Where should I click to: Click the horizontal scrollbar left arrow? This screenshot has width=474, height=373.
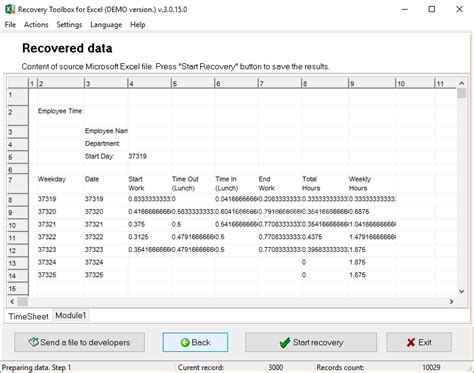(12, 302)
